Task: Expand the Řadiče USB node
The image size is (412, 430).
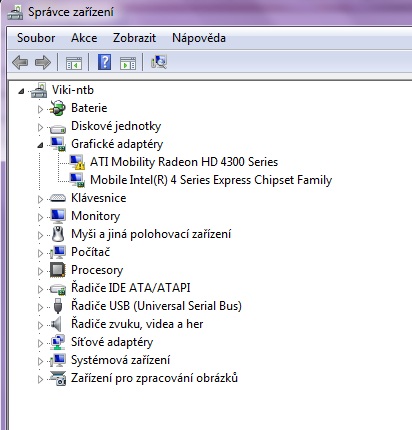Action: pos(40,307)
